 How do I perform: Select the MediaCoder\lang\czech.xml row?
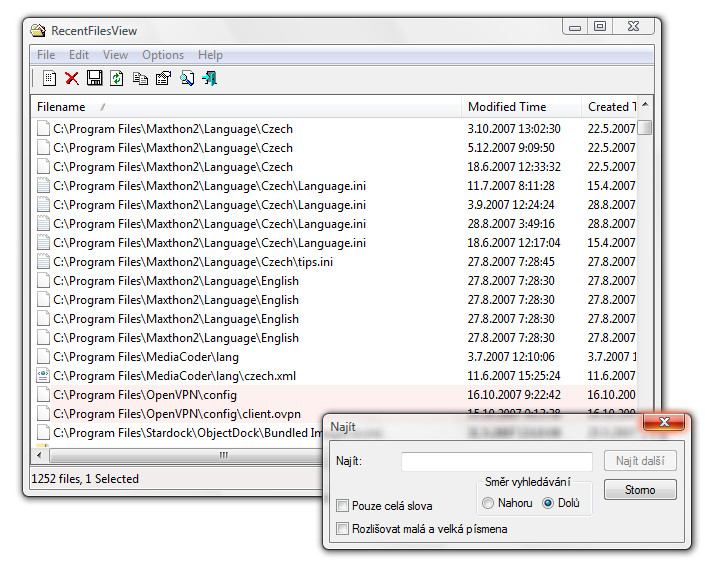point(334,376)
